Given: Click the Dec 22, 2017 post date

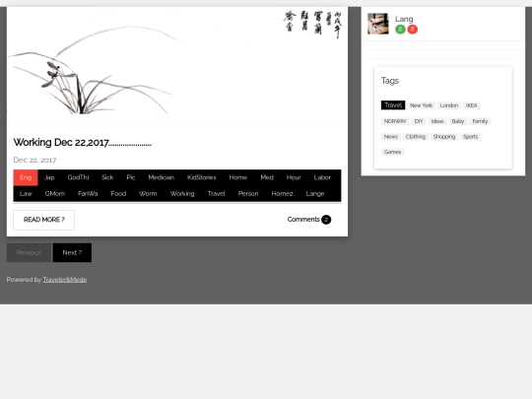Looking at the screenshot, I should coord(34,160).
